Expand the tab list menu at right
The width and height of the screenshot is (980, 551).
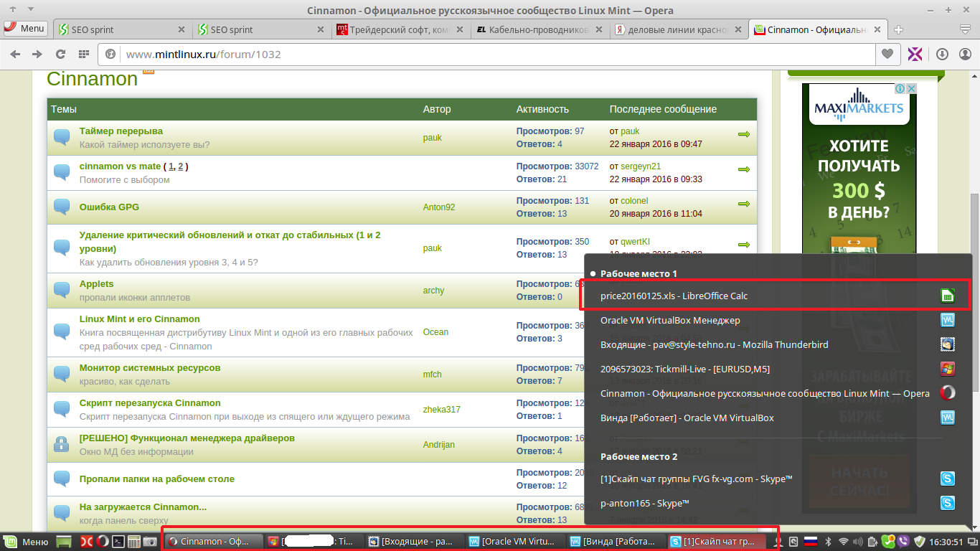(x=966, y=29)
